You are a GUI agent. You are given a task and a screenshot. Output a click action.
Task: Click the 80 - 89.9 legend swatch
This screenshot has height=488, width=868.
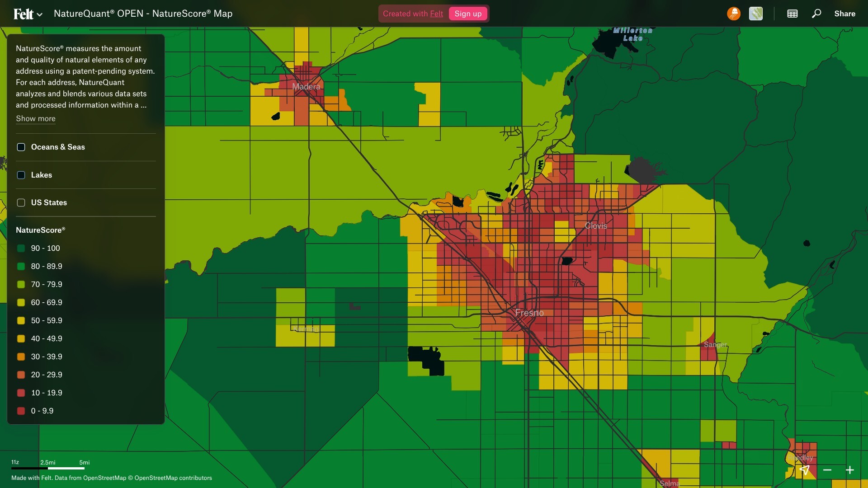(21, 266)
